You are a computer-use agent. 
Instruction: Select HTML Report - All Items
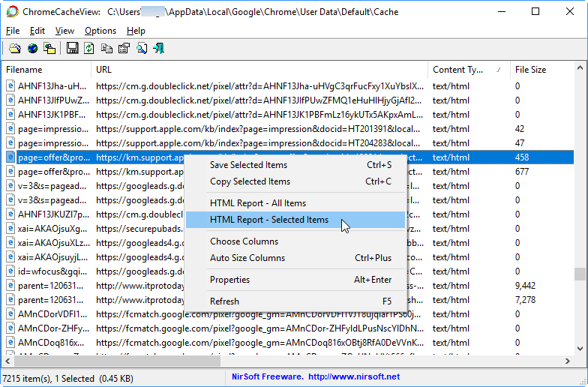295,203
